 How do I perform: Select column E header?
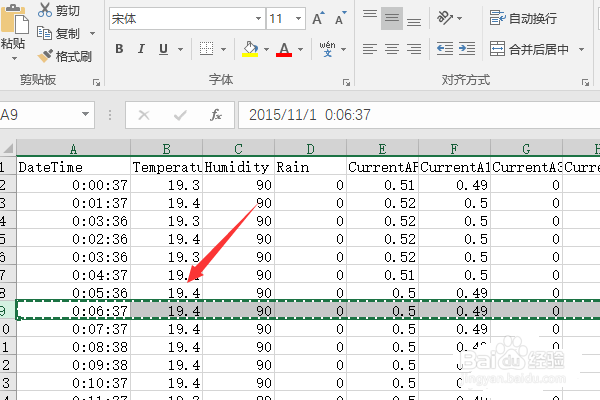pos(382,149)
